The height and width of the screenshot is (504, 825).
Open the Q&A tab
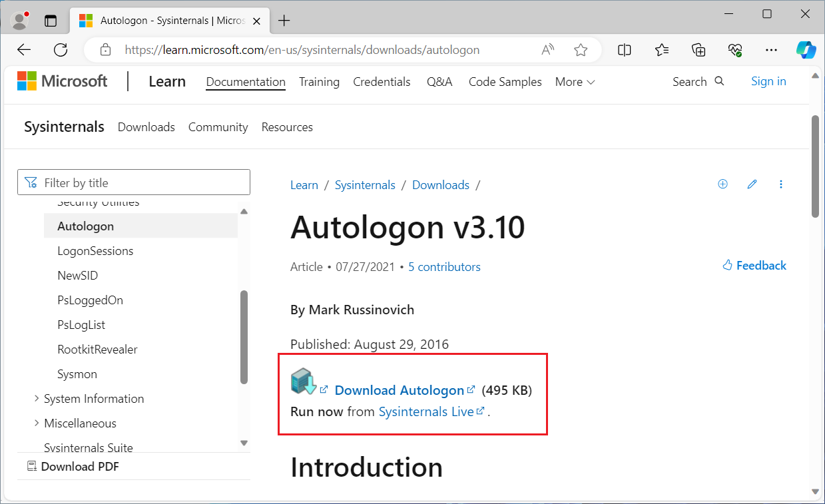click(439, 82)
